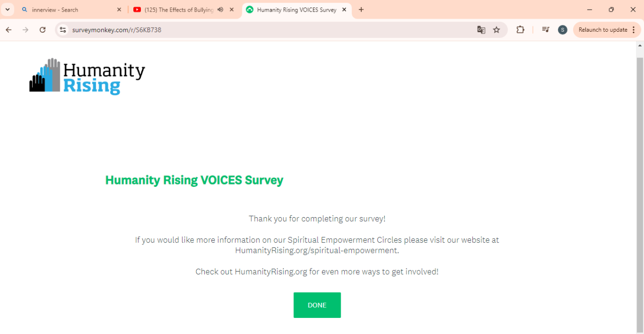
Task: Open the Google Translate page icon
Action: pyautogui.click(x=481, y=30)
